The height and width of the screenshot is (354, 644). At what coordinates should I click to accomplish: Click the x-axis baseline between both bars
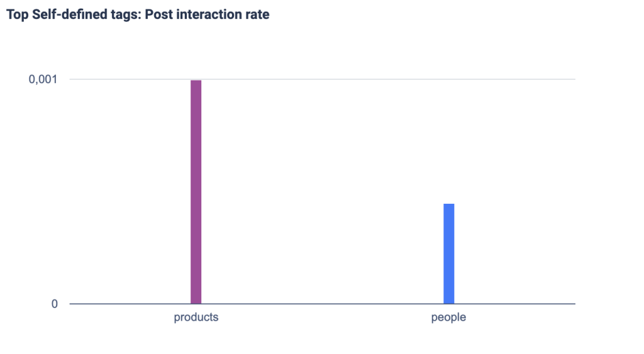coord(322,304)
